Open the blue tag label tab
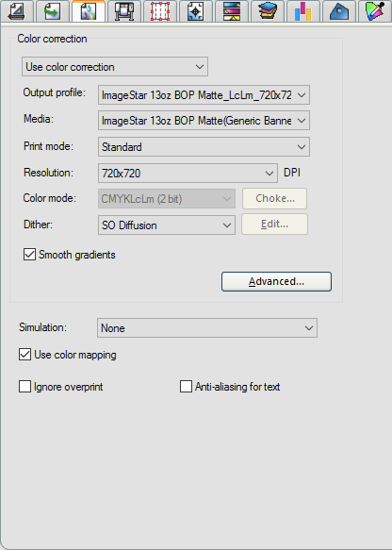Screen dimensions: 392x550 (338, 11)
